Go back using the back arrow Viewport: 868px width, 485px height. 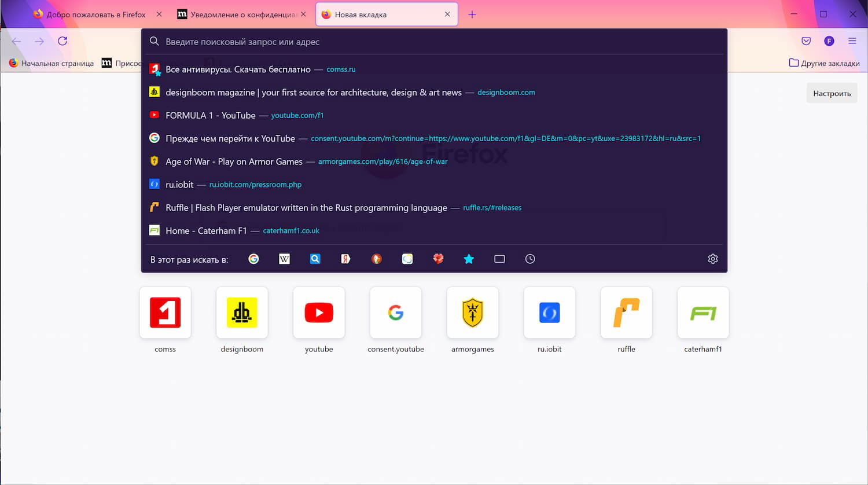pyautogui.click(x=16, y=41)
